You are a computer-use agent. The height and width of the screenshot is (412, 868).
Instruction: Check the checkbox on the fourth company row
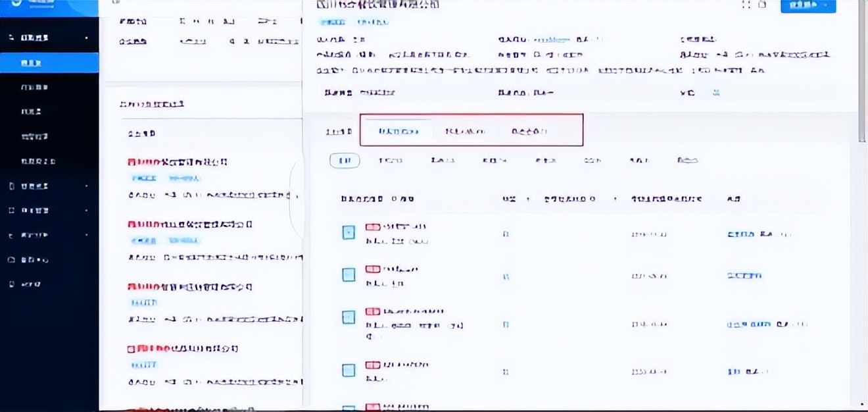348,371
